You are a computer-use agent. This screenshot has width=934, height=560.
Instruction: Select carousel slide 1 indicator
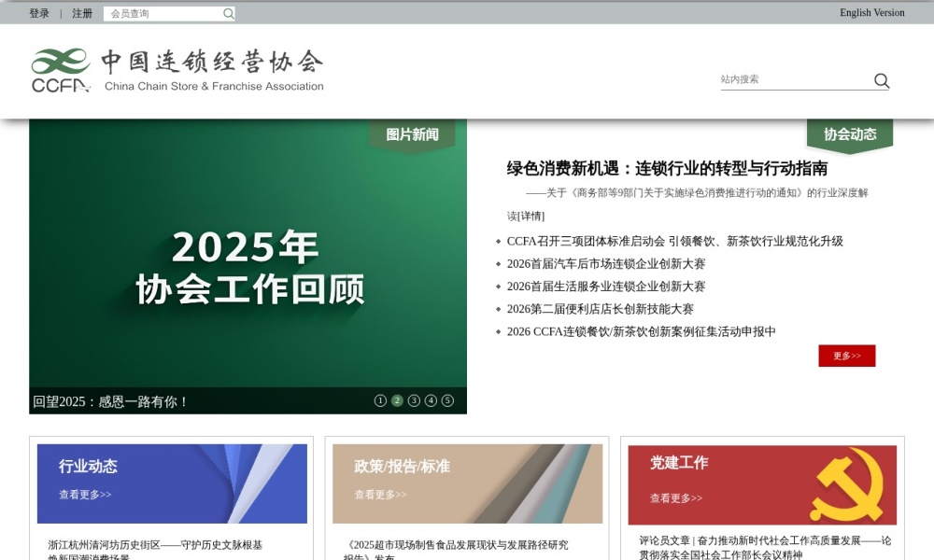pyautogui.click(x=379, y=399)
